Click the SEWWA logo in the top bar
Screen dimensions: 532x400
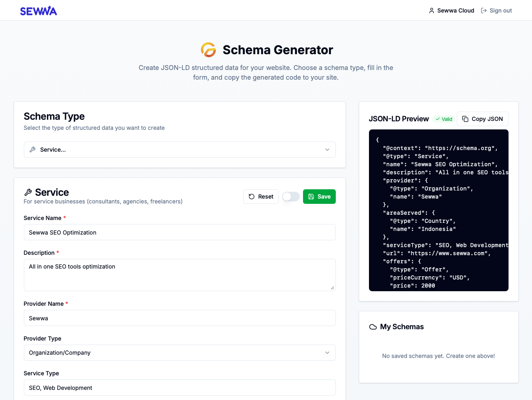pos(38,10)
